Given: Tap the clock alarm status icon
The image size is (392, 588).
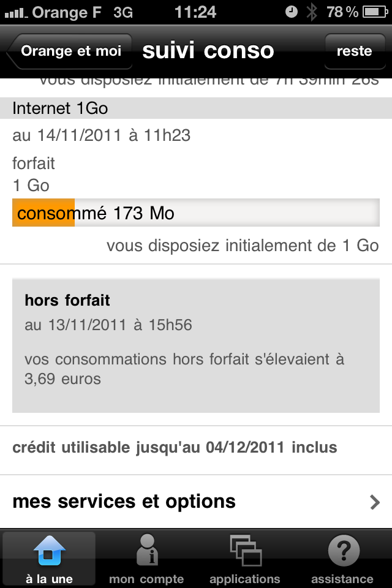Looking at the screenshot, I should click(292, 12).
